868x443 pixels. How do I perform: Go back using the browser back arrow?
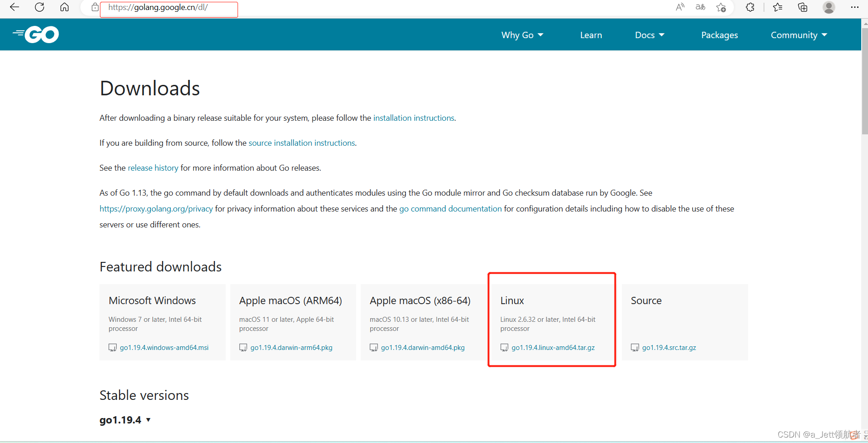[15, 7]
